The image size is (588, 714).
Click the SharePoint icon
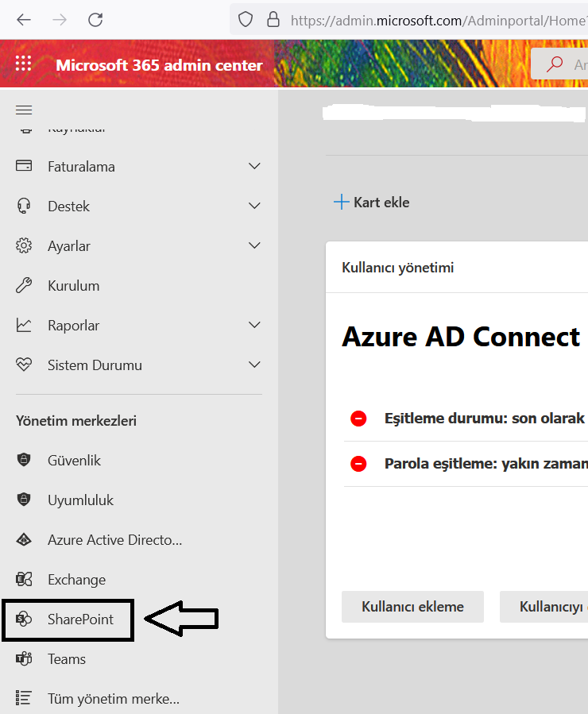(24, 619)
